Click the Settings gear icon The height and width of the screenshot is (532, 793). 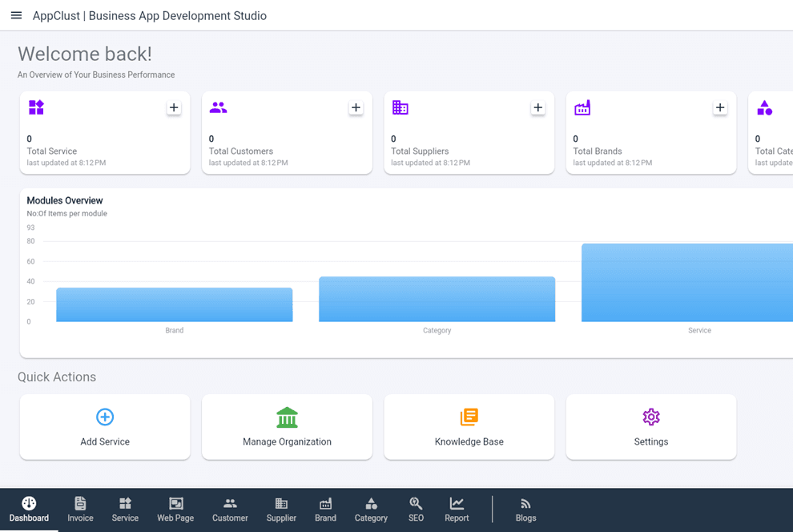651,417
